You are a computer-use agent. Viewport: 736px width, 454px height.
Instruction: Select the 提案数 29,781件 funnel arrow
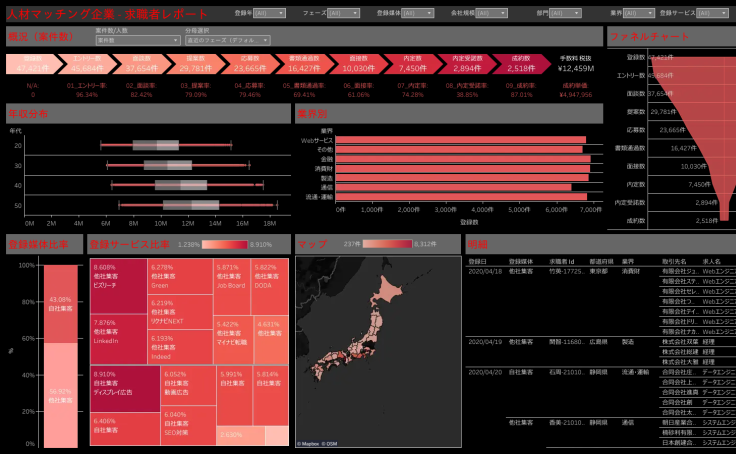click(x=196, y=64)
